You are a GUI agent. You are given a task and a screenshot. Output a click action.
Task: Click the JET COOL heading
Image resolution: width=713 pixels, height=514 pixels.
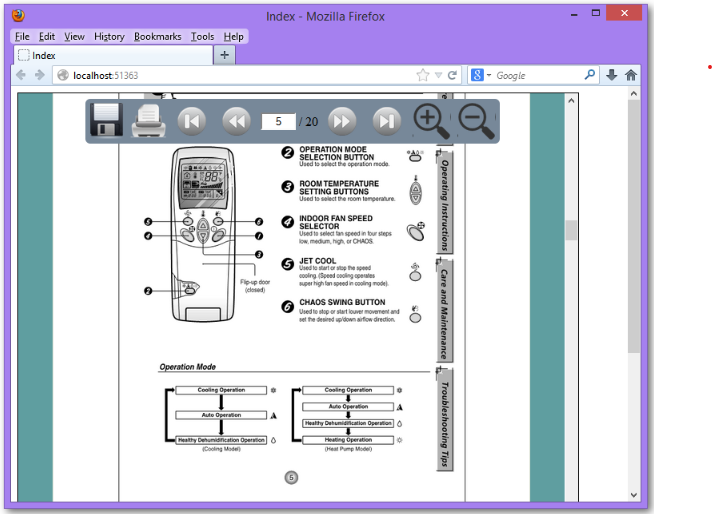[x=317, y=261]
